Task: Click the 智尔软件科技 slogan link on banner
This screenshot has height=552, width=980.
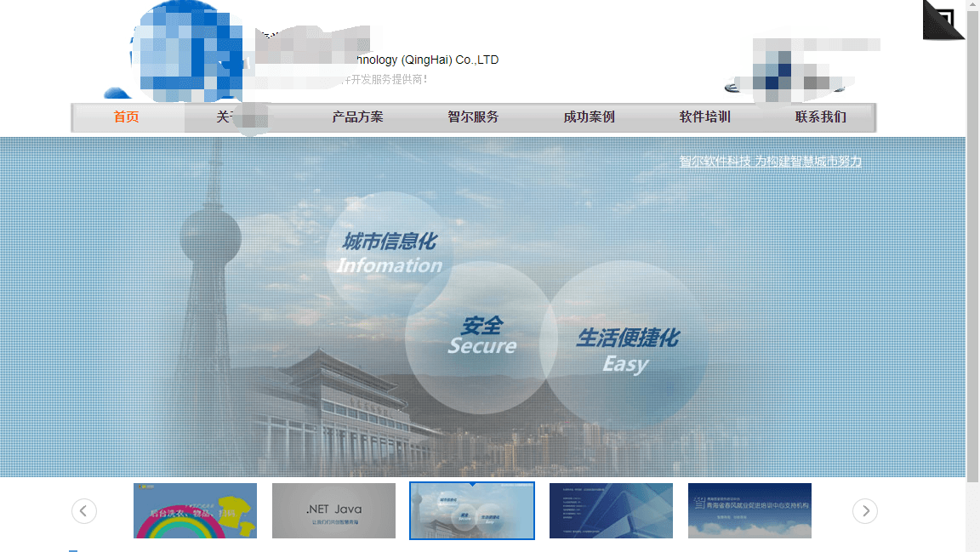Action: point(770,162)
